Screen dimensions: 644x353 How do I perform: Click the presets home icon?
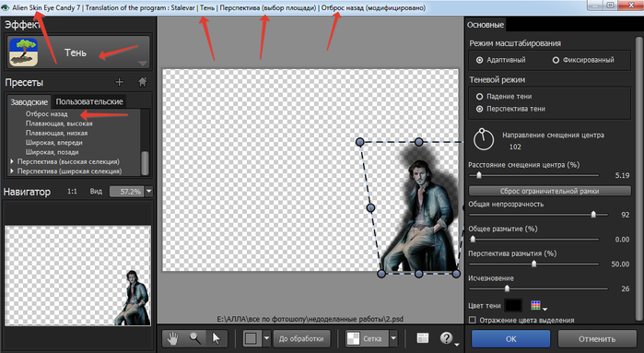(x=142, y=82)
